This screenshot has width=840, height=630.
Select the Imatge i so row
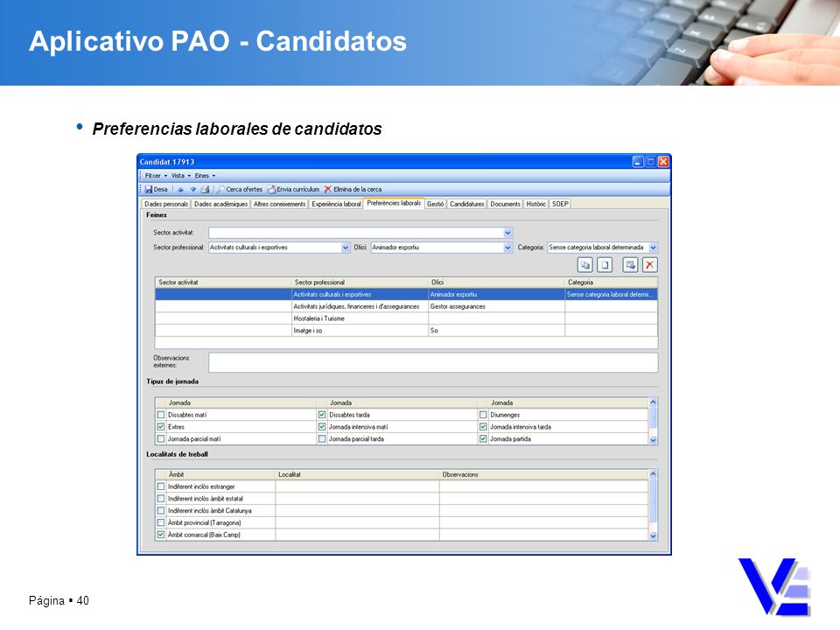406,331
